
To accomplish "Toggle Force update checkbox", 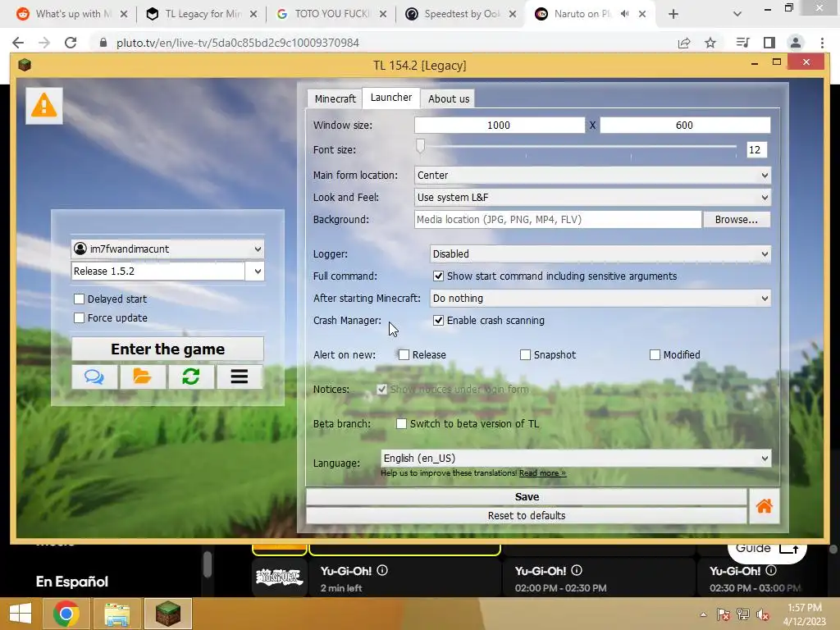I will 80,318.
